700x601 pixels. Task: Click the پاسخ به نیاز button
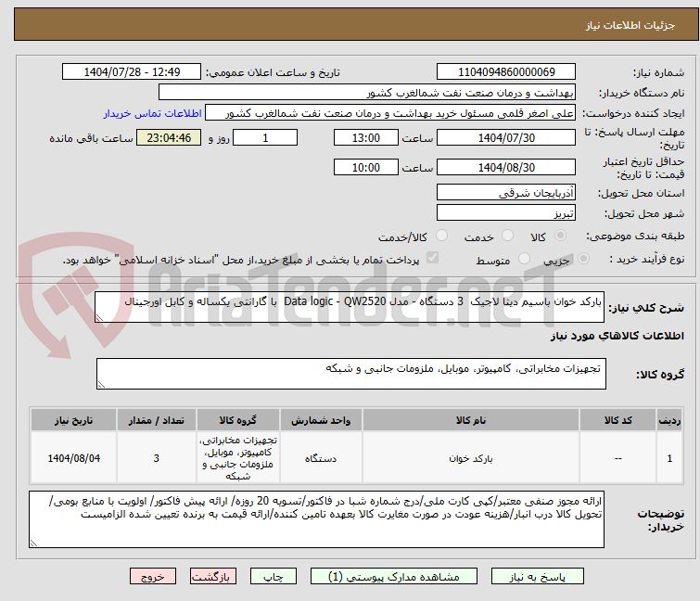[537, 577]
